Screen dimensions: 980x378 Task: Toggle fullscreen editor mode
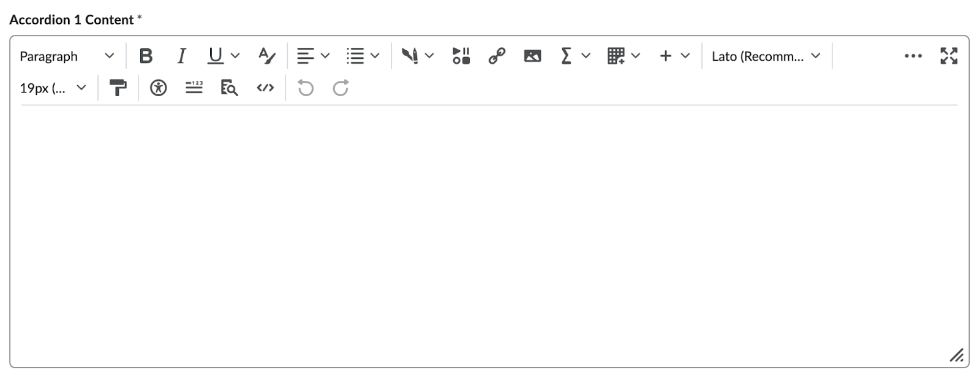pyautogui.click(x=949, y=56)
